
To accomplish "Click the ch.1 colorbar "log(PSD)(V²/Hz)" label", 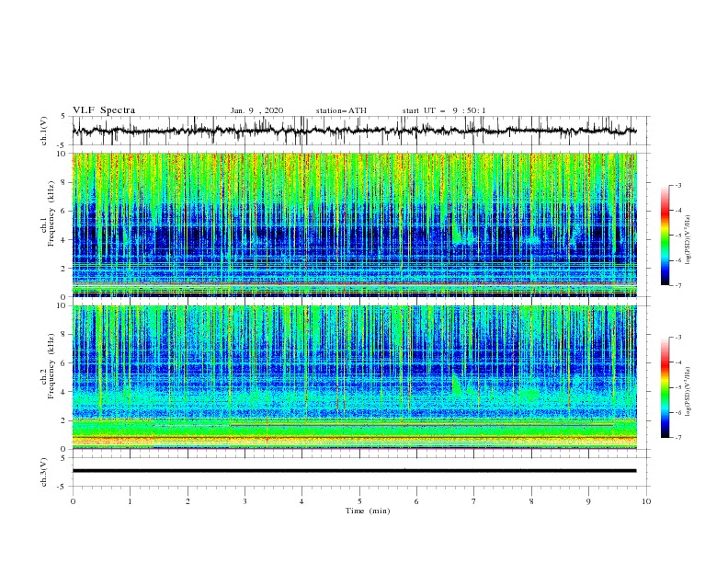I will [x=688, y=240].
